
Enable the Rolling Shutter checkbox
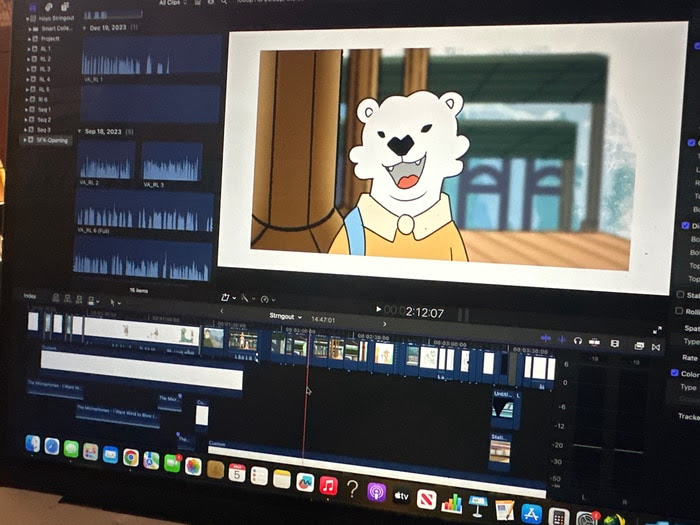pos(679,311)
